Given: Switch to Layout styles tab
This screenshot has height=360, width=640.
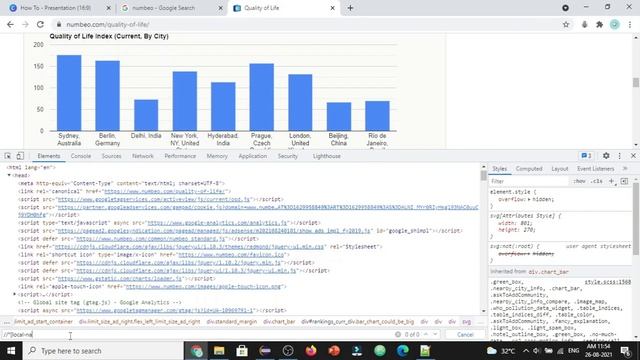Looking at the screenshot, I should [x=560, y=169].
